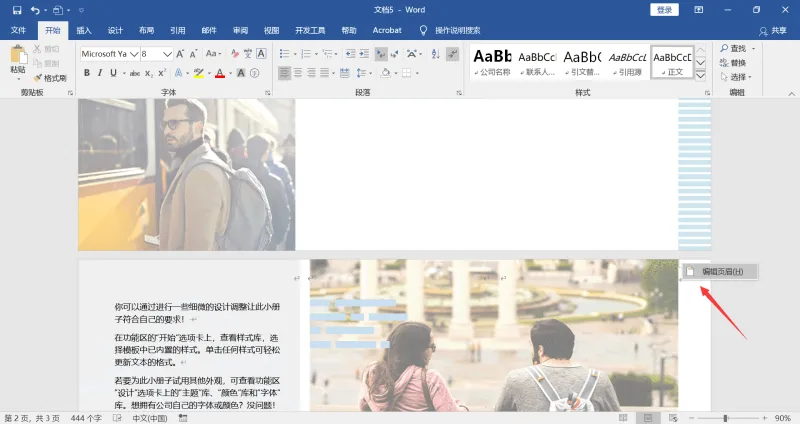
Task: Click the 登录 sign-in button
Action: [x=664, y=10]
